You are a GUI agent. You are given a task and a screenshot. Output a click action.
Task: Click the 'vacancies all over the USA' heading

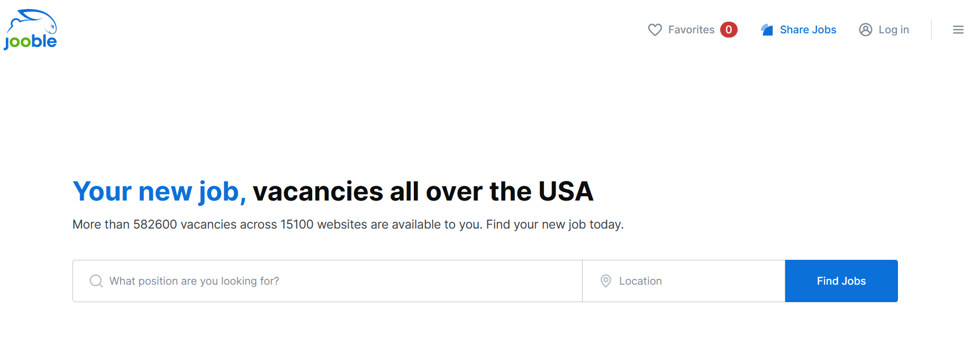tap(423, 192)
